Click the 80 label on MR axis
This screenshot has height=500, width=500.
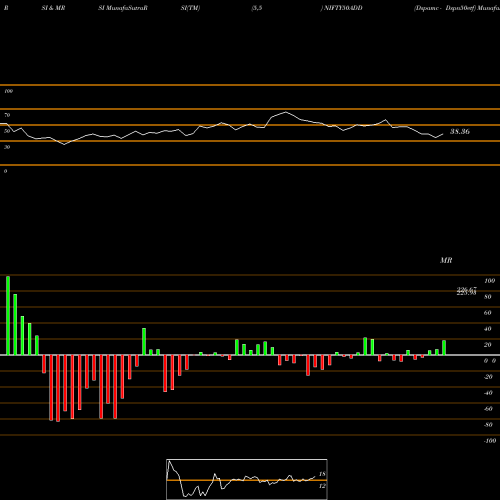coord(488,297)
